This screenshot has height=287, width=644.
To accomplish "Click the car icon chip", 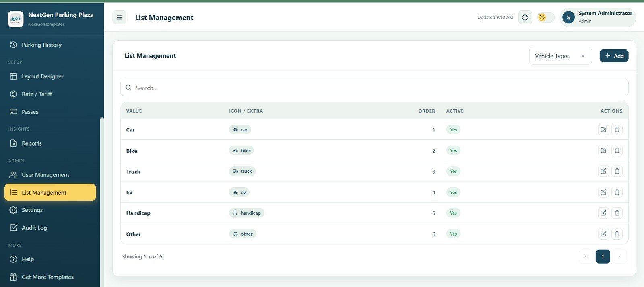I will click(240, 129).
